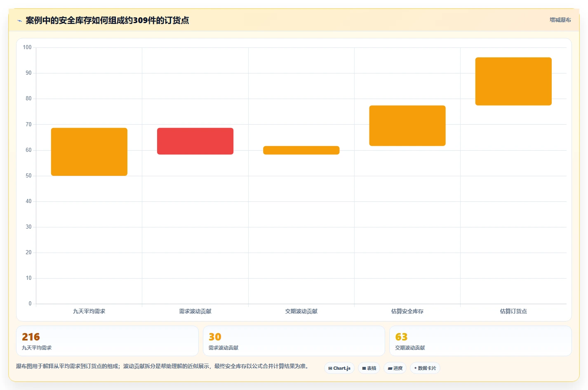Click the 100 y-axis tick label
The image size is (588, 390).
27,47
